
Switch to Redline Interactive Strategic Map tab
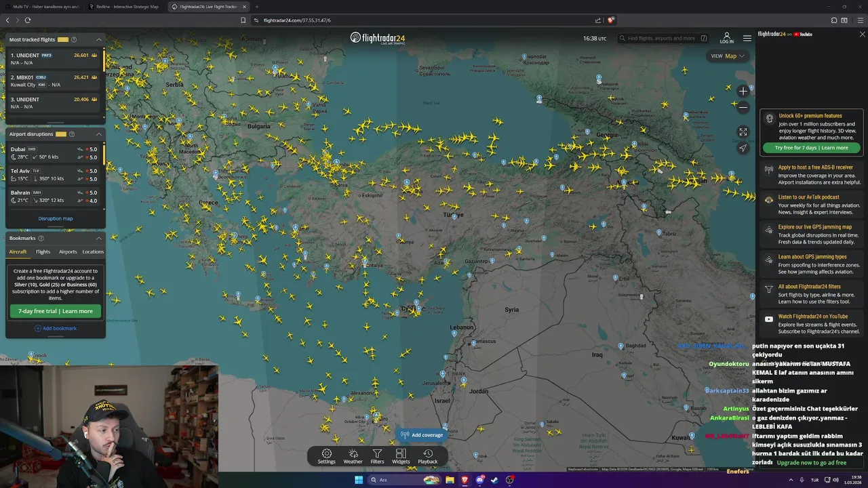pos(125,7)
